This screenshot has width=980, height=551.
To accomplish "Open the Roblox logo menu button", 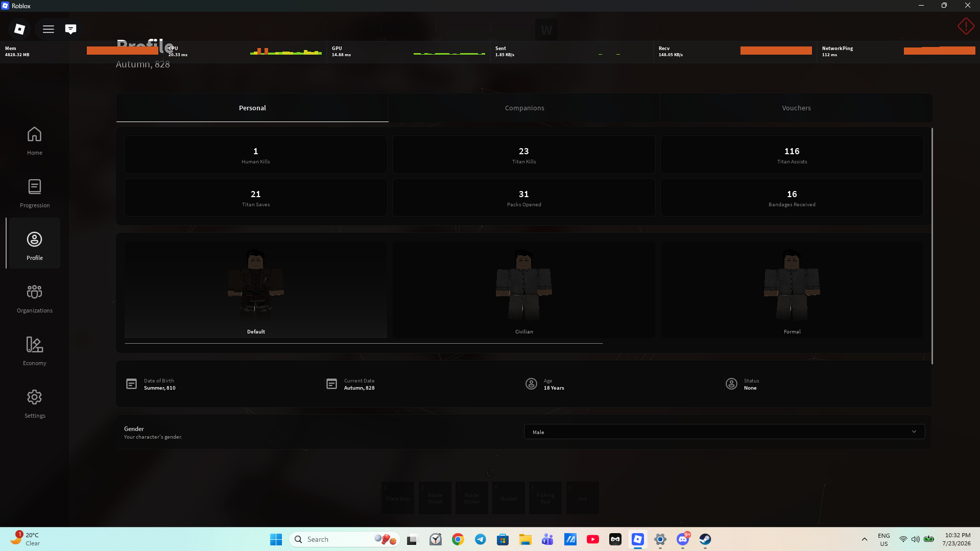I will (19, 29).
